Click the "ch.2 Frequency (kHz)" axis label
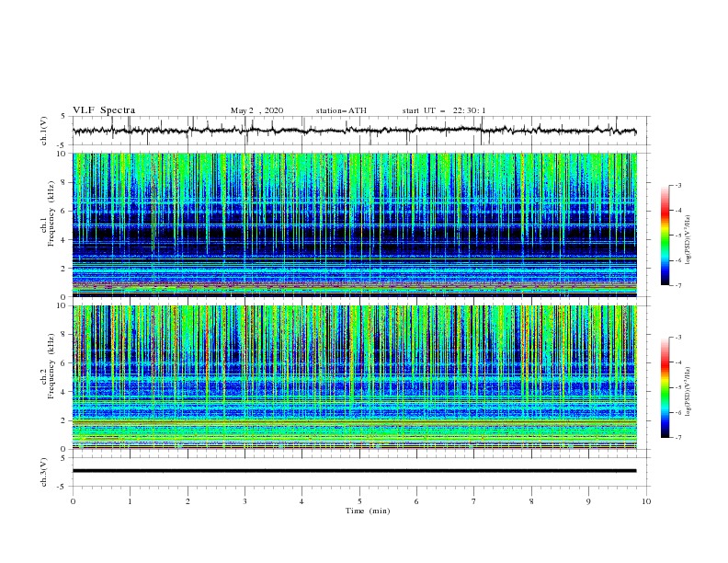728x563 pixels. tap(48, 366)
